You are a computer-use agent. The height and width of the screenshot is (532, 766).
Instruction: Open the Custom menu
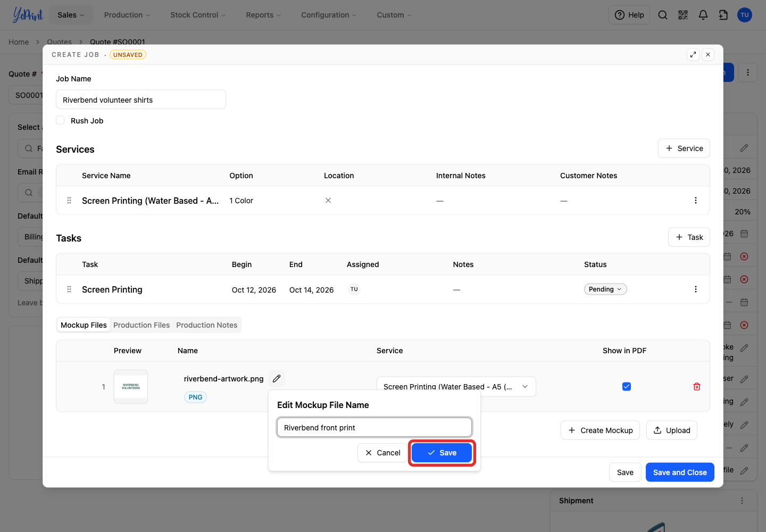394,15
